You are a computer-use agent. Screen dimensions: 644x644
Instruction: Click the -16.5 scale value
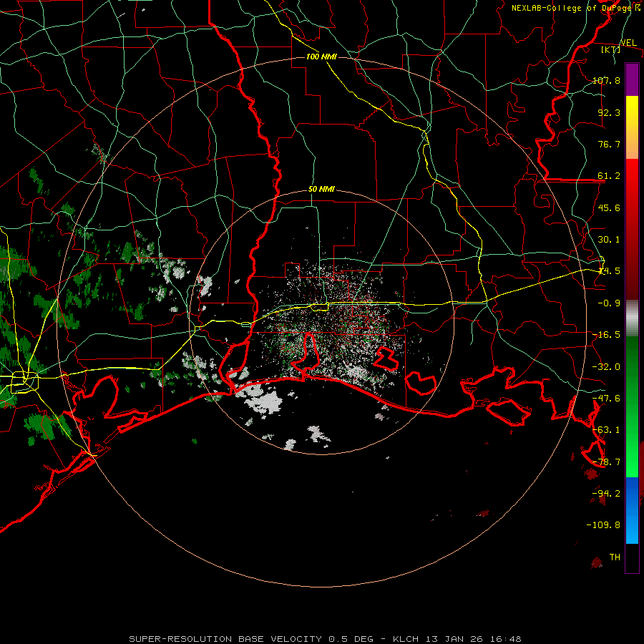coord(606,335)
